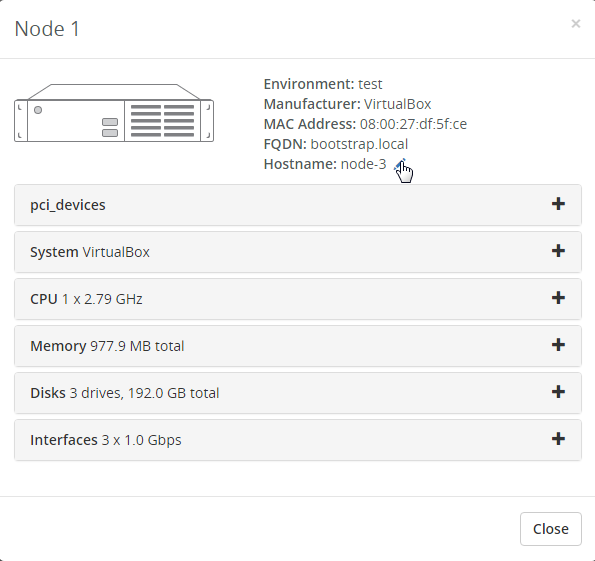595x561 pixels.
Task: Click the Close button
Action: pos(551,529)
